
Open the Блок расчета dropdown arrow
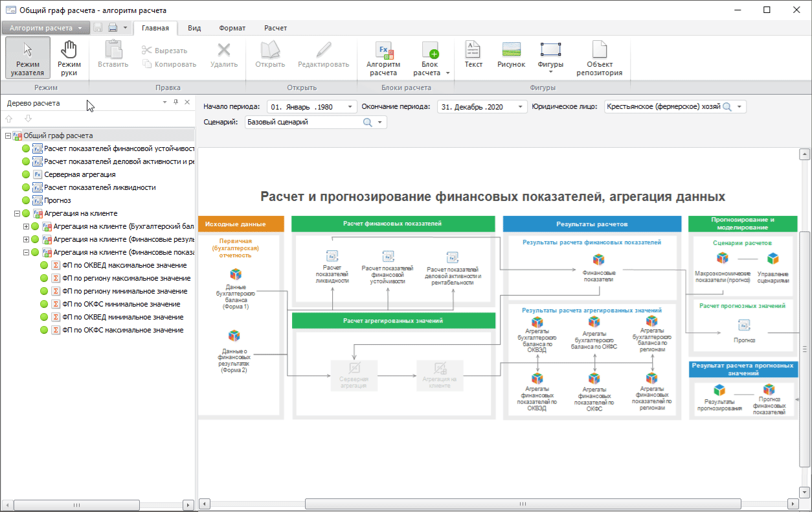coord(447,73)
